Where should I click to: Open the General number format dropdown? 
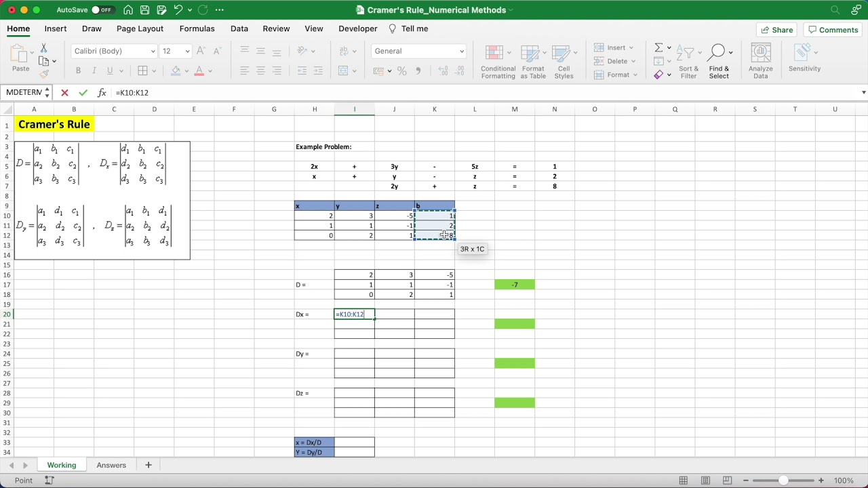click(418, 51)
